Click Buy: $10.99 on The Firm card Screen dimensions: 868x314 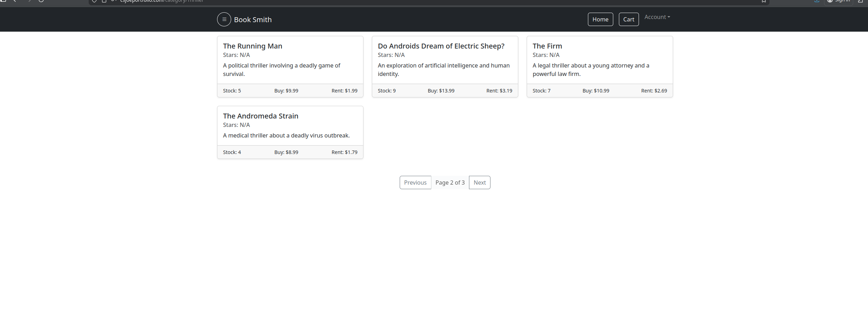595,91
